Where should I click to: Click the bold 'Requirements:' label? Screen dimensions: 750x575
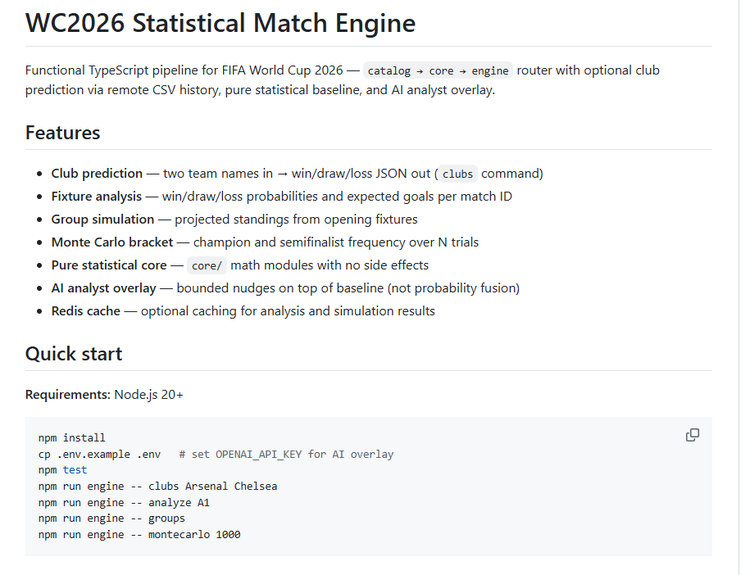(68, 395)
